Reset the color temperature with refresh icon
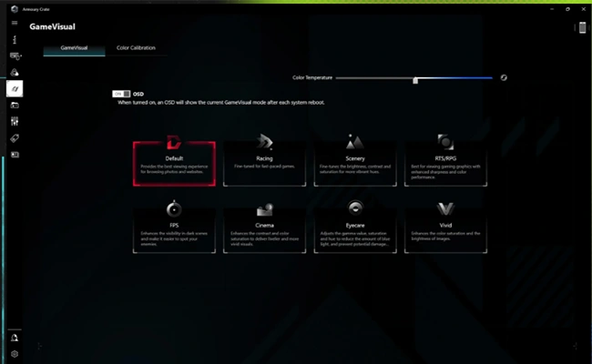This screenshot has width=592, height=364. 504,77
